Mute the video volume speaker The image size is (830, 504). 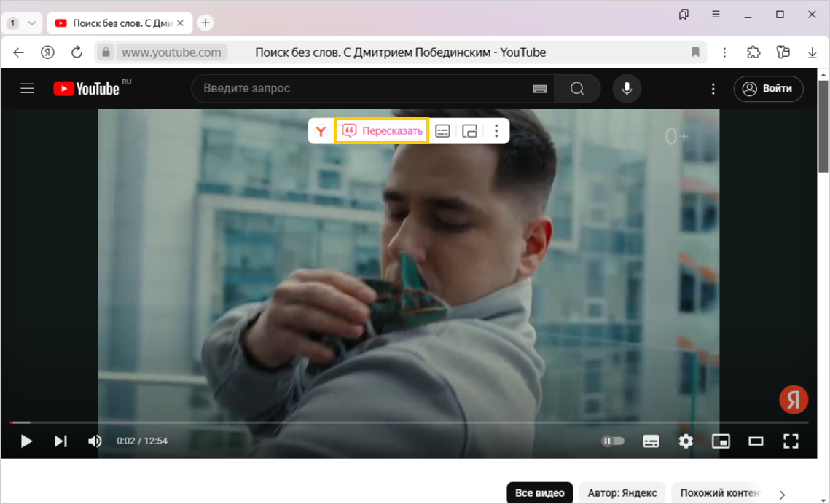(x=95, y=441)
